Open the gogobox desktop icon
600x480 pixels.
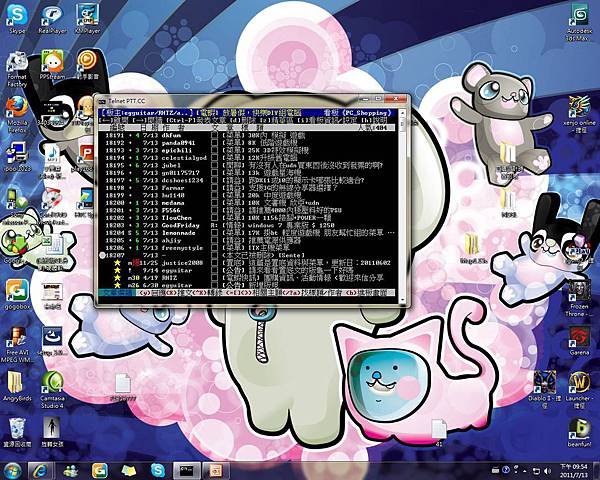17,295
